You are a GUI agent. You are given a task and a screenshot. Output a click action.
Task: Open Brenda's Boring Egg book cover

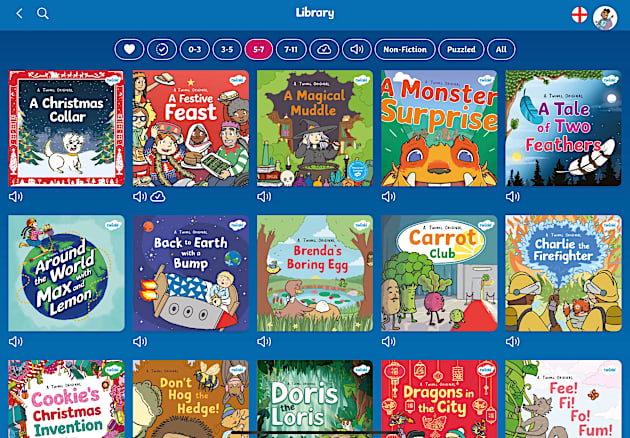click(x=315, y=273)
